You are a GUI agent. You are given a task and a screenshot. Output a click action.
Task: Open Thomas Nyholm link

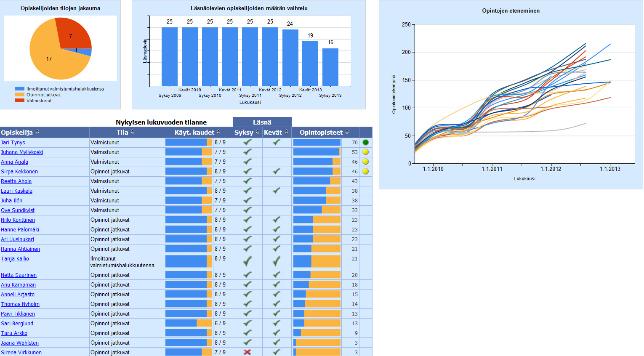(20, 304)
